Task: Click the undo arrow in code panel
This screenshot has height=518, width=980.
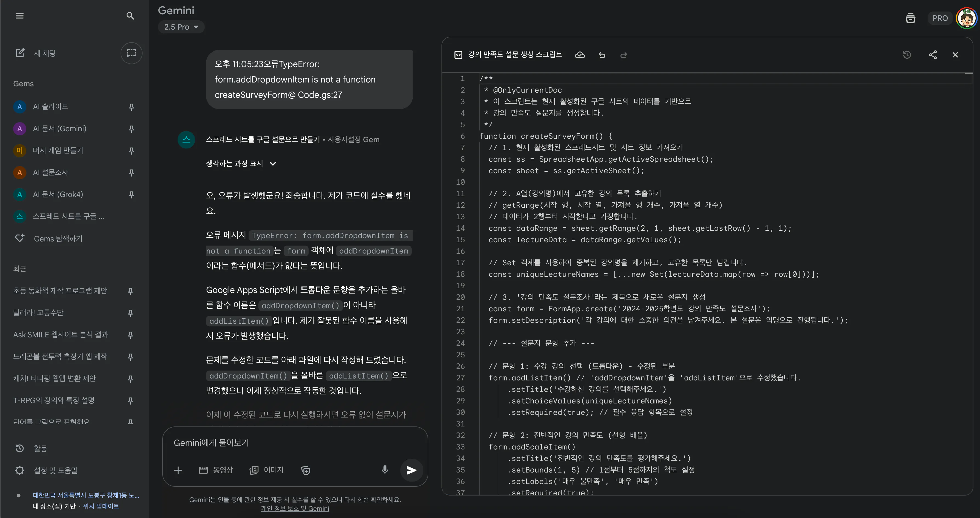Action: [602, 55]
